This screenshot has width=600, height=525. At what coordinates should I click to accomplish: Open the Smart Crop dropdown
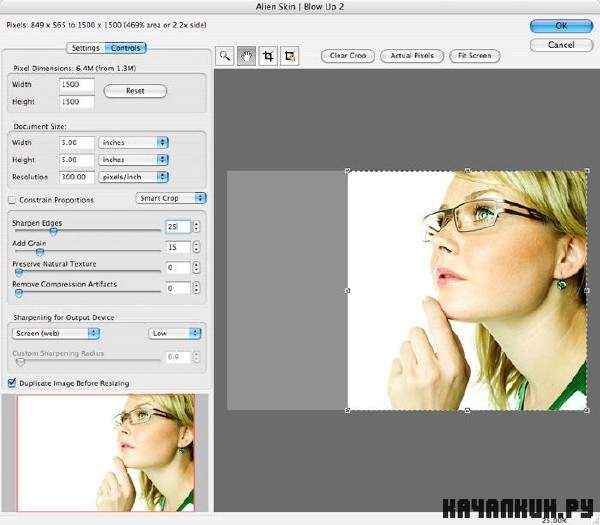click(171, 198)
